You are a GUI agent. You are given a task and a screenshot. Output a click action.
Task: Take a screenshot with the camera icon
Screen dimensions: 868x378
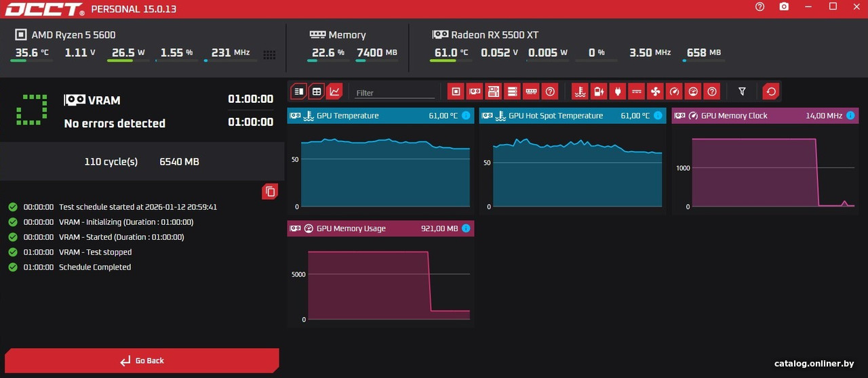(x=784, y=7)
